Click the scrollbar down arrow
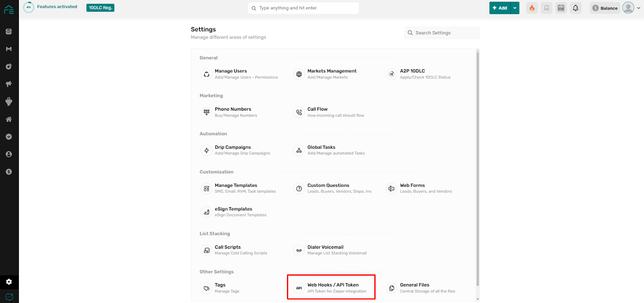Viewport: 644px width, 303px height. tap(478, 299)
